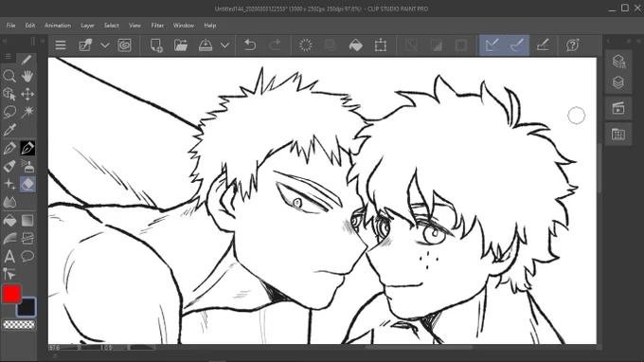Select the Fill bucket tool in palette
The height and width of the screenshot is (362, 644).
pyautogui.click(x=9, y=221)
